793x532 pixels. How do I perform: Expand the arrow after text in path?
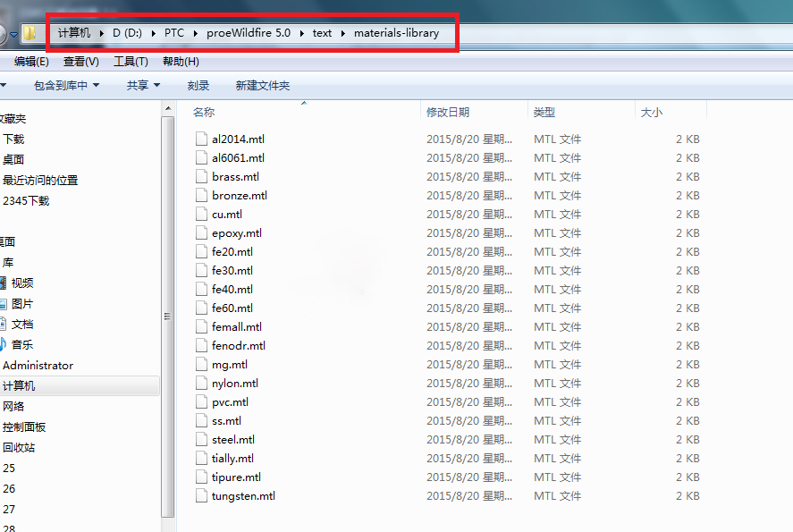tap(343, 33)
